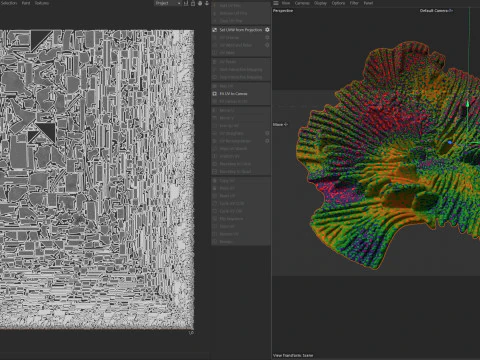Viewport: 480px width, 360px height.
Task: Open the viewport Filter menu
Action: point(354,3)
